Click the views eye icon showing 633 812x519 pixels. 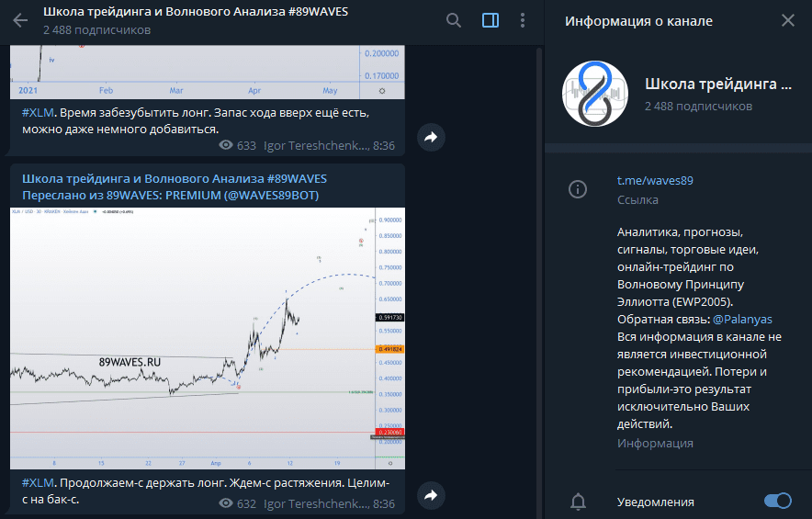coord(226,145)
